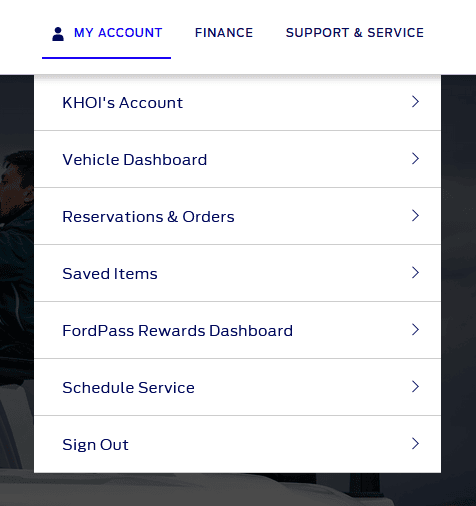Open Vehicle Dashboard

237,159
